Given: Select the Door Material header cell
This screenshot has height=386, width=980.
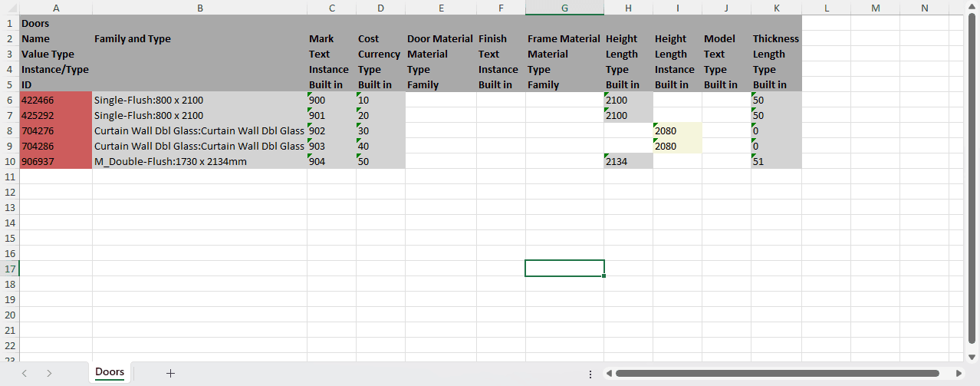Looking at the screenshot, I should pos(441,38).
